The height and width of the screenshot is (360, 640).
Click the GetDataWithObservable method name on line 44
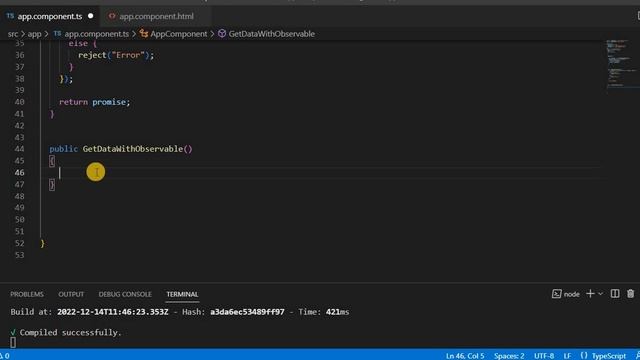pyautogui.click(x=133, y=149)
